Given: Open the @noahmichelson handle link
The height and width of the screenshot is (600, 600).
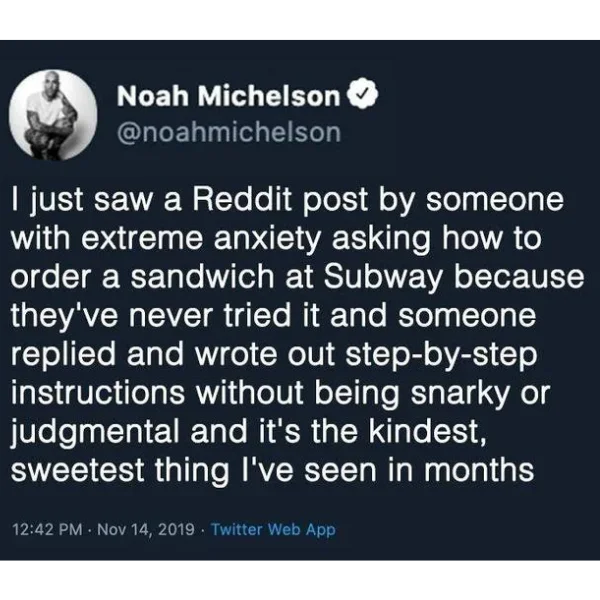Looking at the screenshot, I should pos(229,131).
